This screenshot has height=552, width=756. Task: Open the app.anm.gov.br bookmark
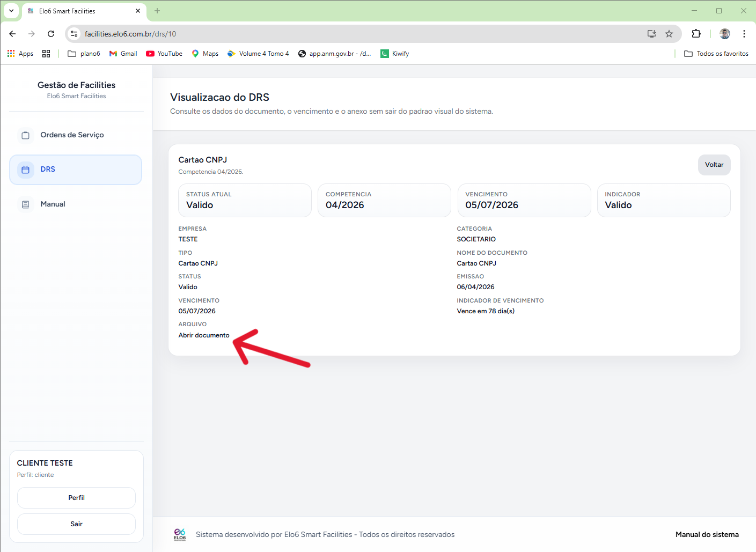pyautogui.click(x=335, y=54)
